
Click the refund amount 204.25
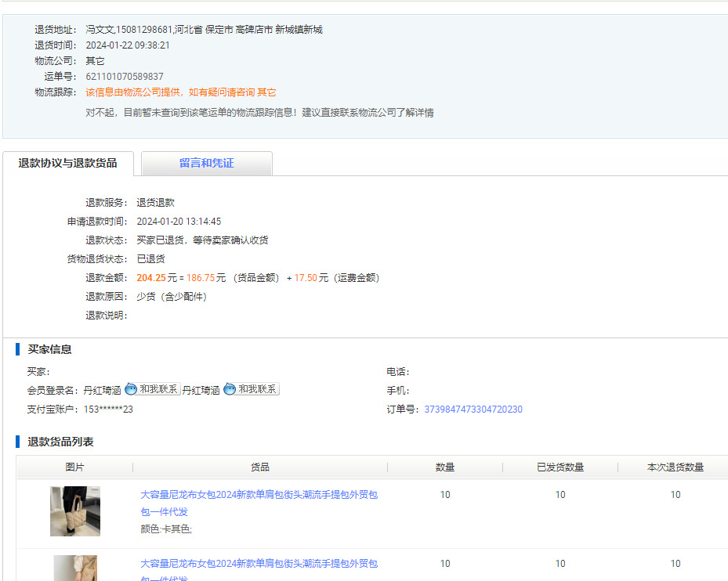pos(150,278)
